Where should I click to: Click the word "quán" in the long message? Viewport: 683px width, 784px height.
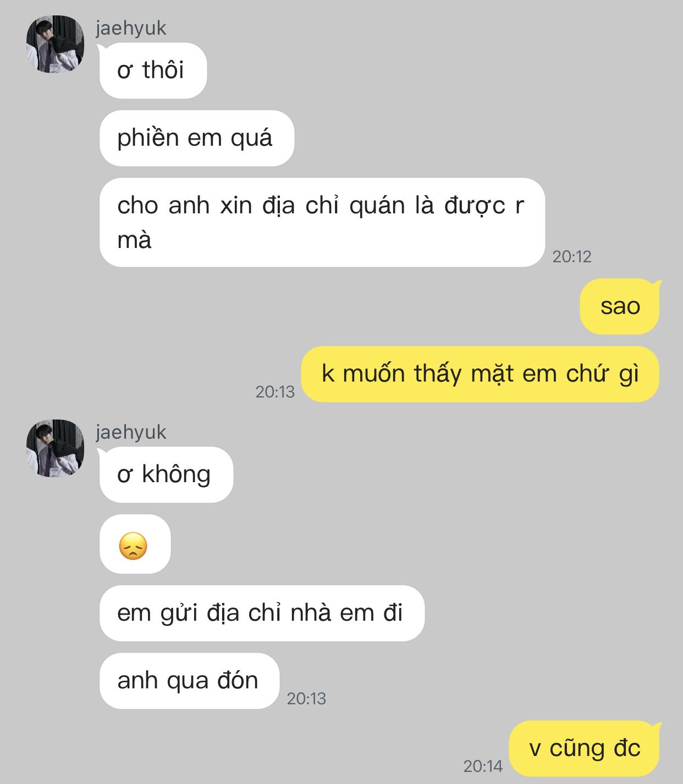(377, 206)
